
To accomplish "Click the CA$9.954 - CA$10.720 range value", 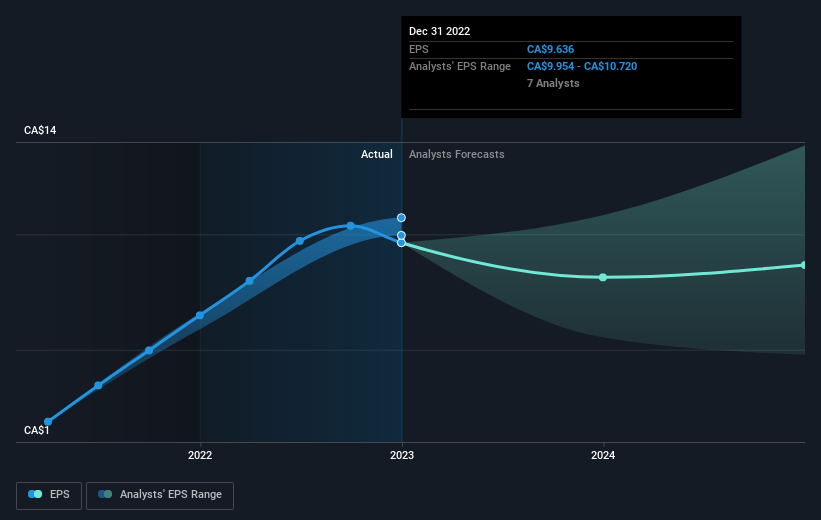I will click(582, 67).
